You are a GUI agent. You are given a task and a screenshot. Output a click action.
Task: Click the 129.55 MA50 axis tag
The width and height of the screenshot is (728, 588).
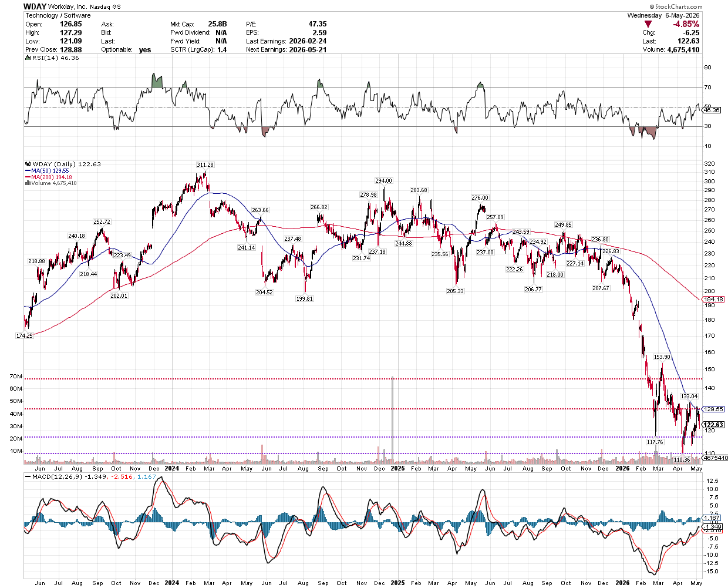(713, 409)
